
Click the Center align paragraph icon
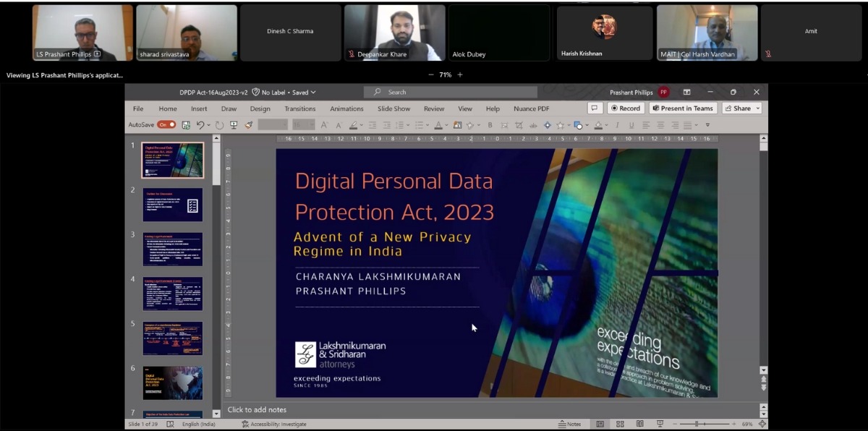[660, 125]
